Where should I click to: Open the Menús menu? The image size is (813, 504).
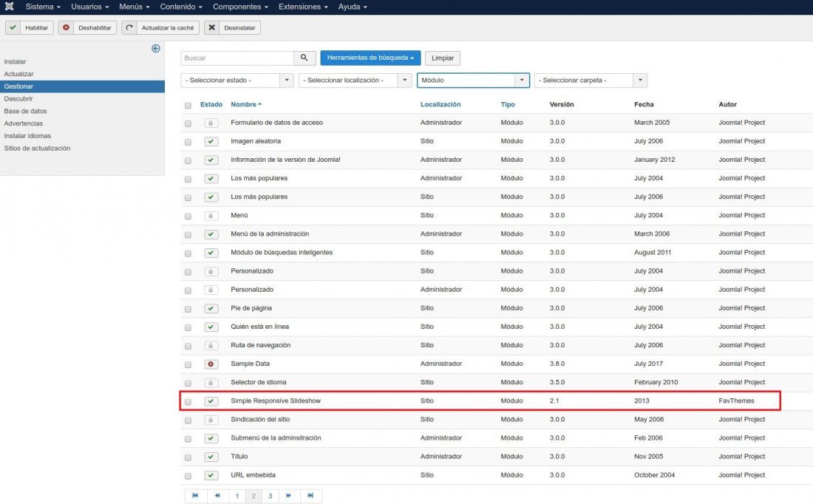135,7
